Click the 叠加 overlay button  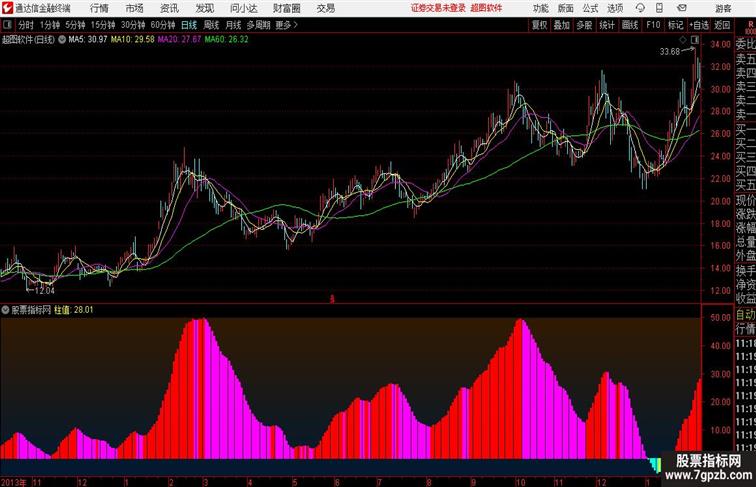[562, 25]
